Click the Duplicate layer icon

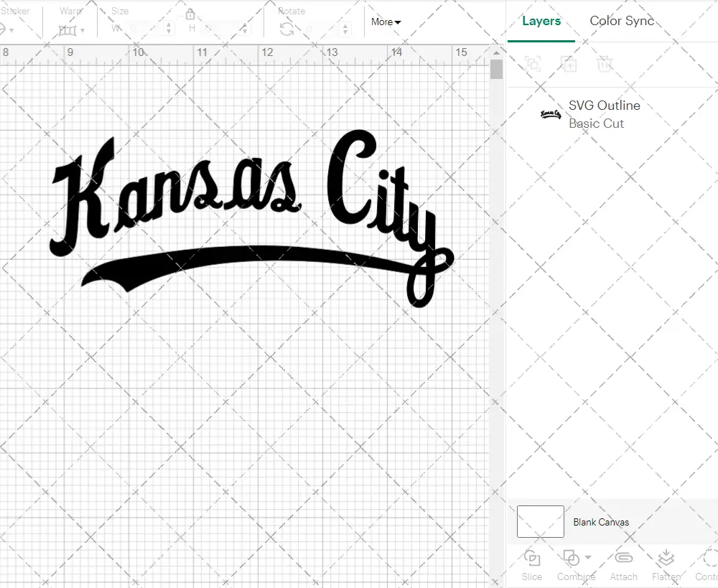coord(568,64)
